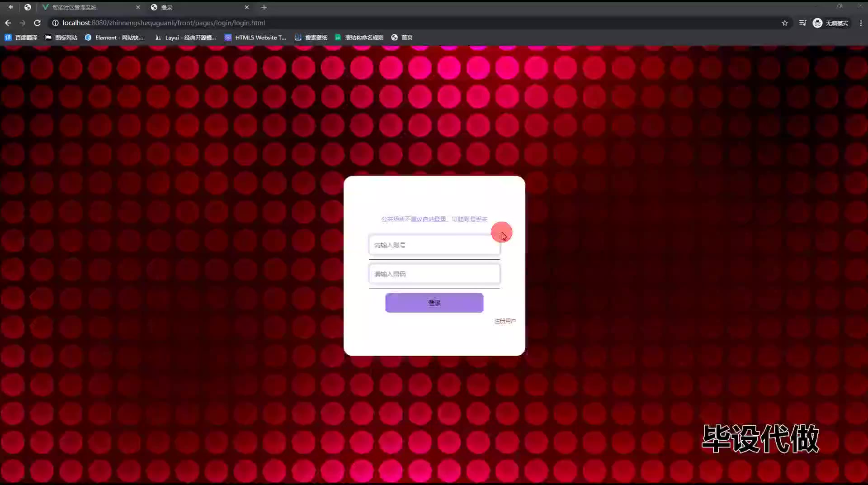
Task: Focus the account input field
Action: point(434,245)
